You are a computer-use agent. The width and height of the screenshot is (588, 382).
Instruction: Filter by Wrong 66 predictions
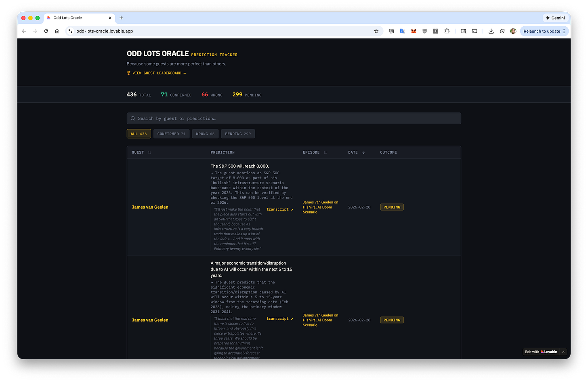coord(205,134)
